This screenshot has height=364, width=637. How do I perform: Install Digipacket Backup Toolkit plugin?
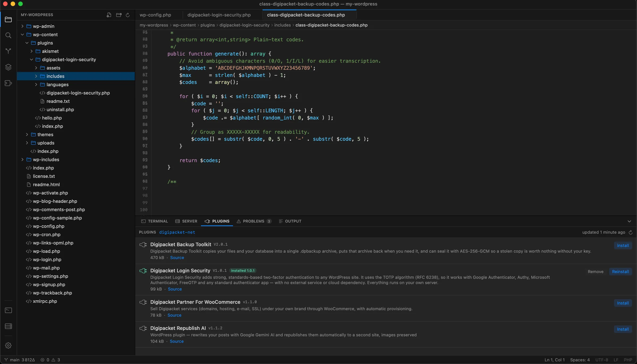click(623, 246)
